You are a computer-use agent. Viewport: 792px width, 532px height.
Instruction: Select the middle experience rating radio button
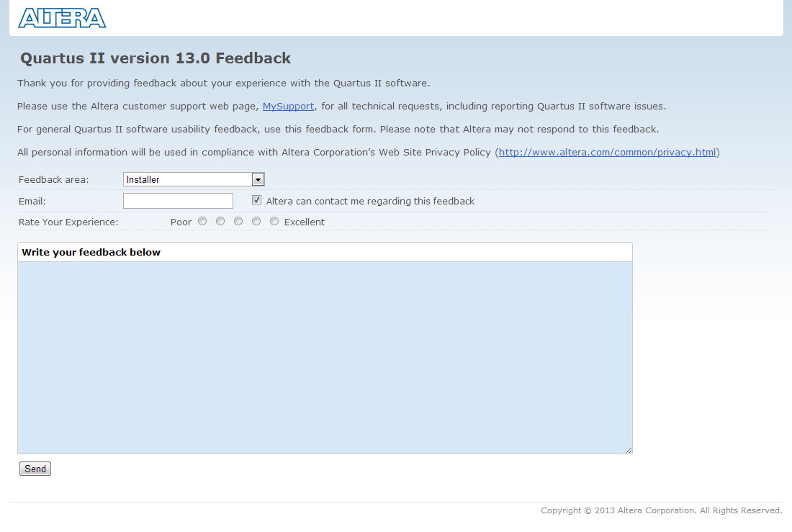click(x=238, y=221)
